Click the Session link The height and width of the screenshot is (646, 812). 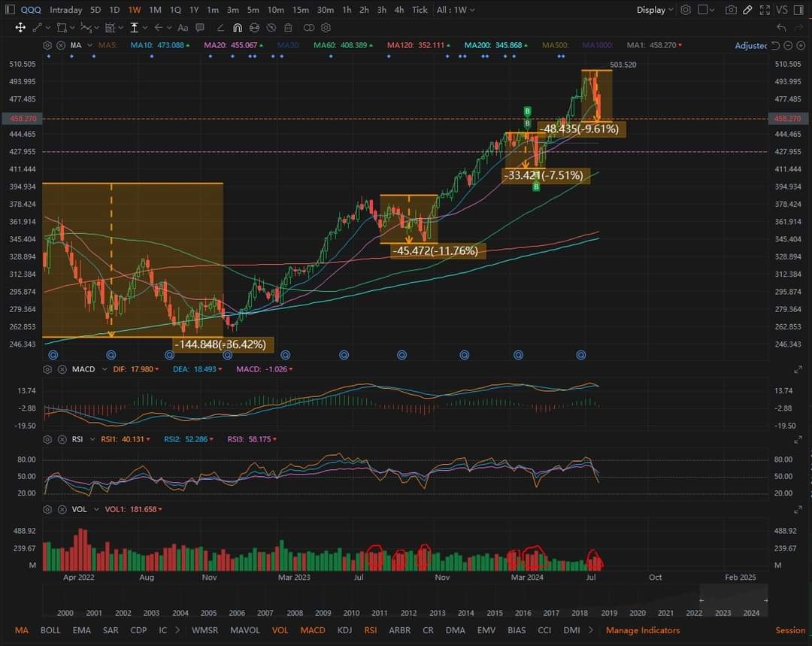(x=790, y=630)
